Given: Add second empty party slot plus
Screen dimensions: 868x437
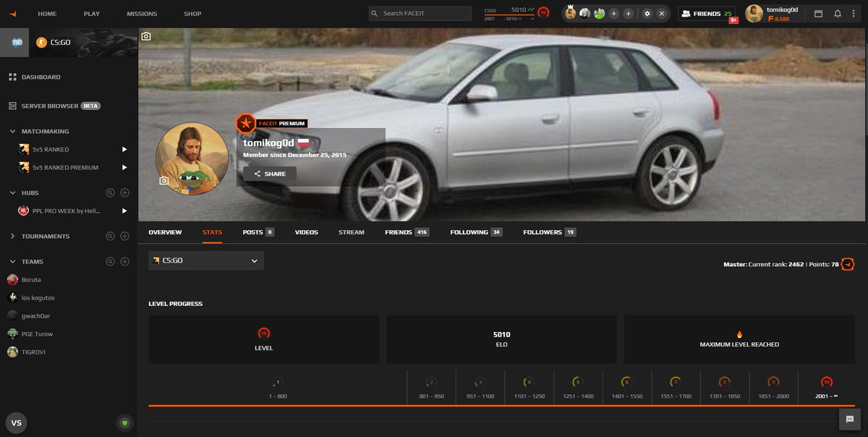Looking at the screenshot, I should (x=629, y=14).
